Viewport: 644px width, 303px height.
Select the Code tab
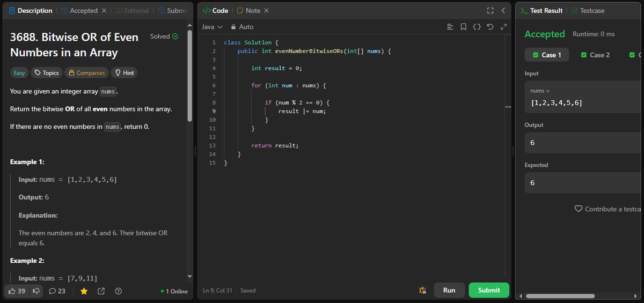pos(215,11)
